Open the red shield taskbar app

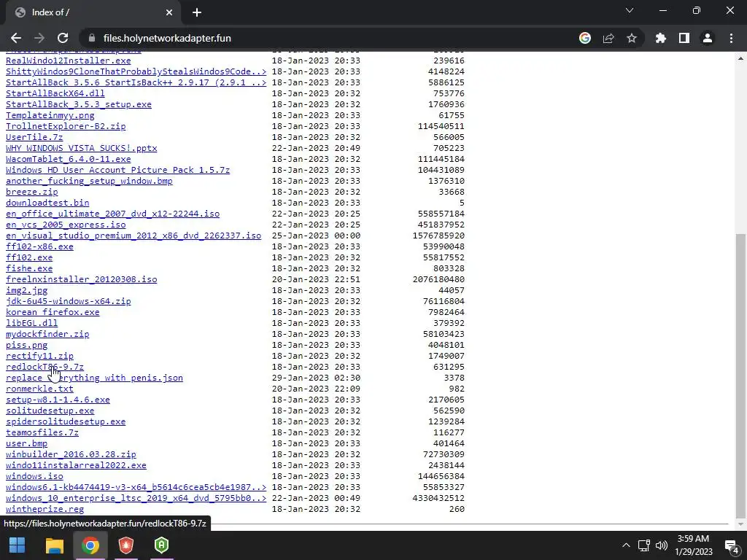[x=125, y=545]
